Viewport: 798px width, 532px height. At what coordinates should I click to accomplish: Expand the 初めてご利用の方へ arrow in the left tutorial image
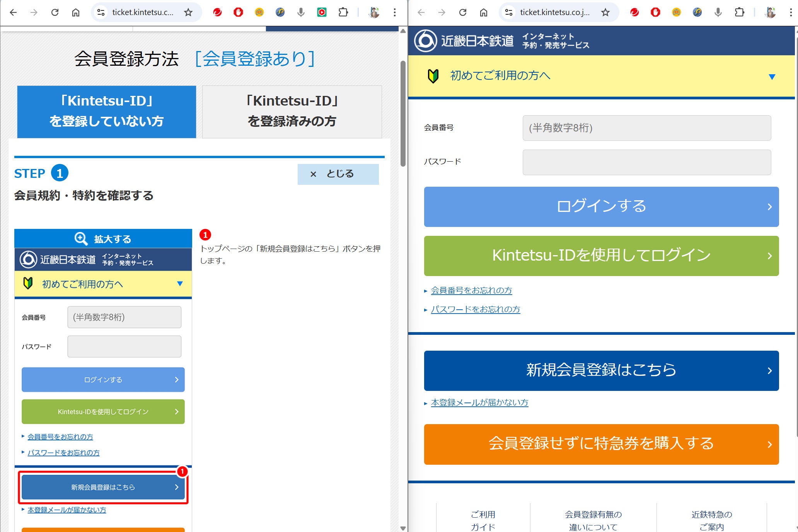pos(180,284)
